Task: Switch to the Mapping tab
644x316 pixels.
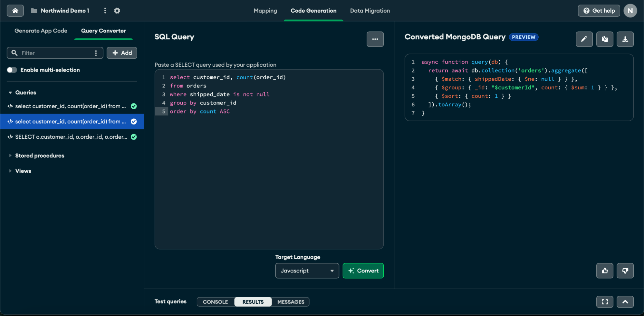Action: pyautogui.click(x=265, y=11)
